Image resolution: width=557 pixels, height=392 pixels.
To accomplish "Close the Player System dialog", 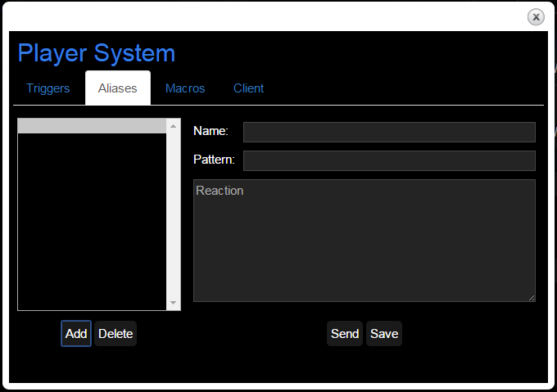I will coord(536,16).
